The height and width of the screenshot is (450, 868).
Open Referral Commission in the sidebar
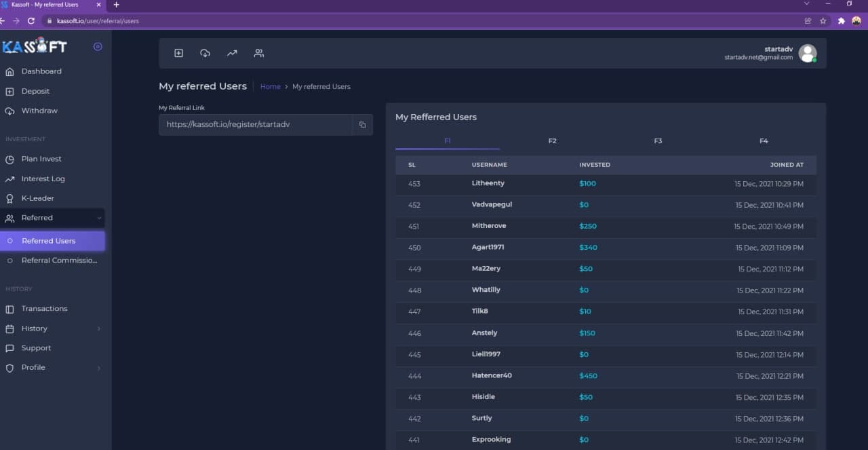tap(59, 261)
